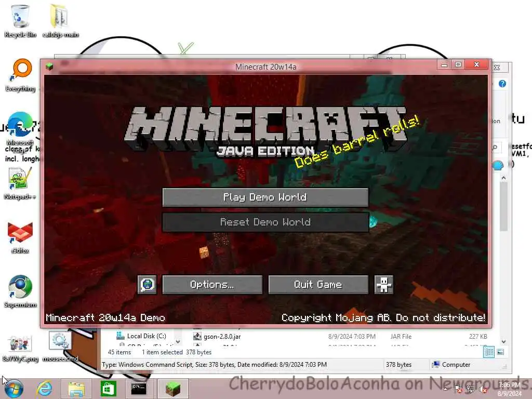532x399 pixels.
Task: Click the 8/9/2024 7:03 PM date cell of gson-2.8.0.jar
Action: [x=352, y=337]
